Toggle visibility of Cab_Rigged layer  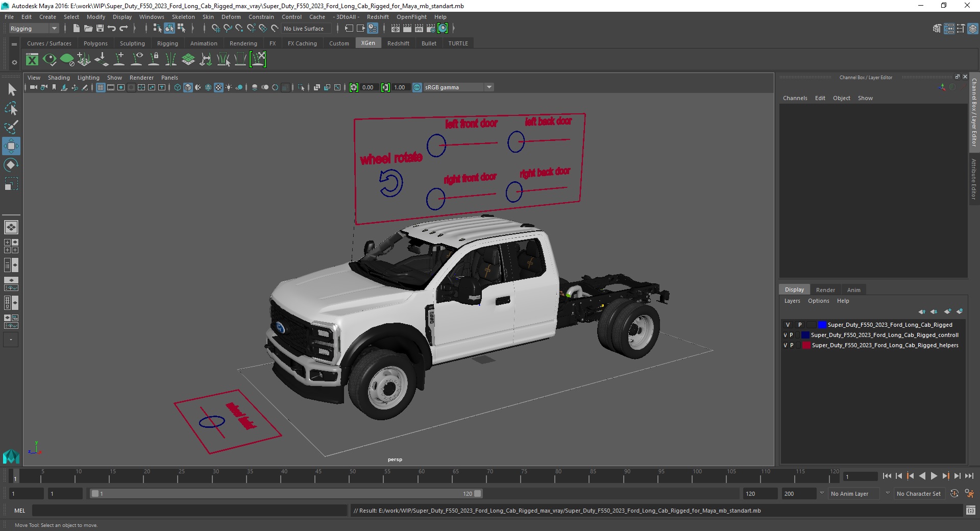click(x=788, y=325)
